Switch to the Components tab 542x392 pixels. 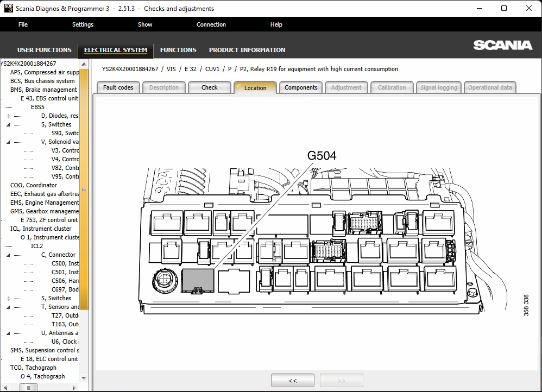[300, 87]
